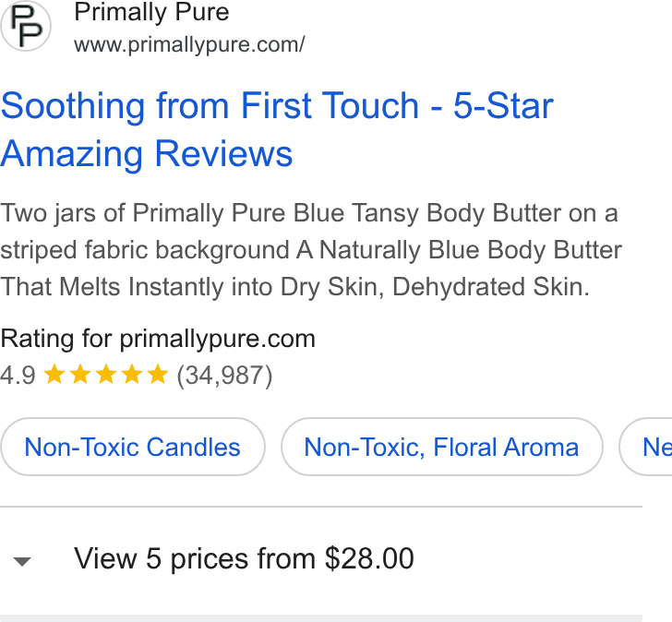This screenshot has width=672, height=622.
Task: Click the $28.00 price text
Action: point(369,558)
